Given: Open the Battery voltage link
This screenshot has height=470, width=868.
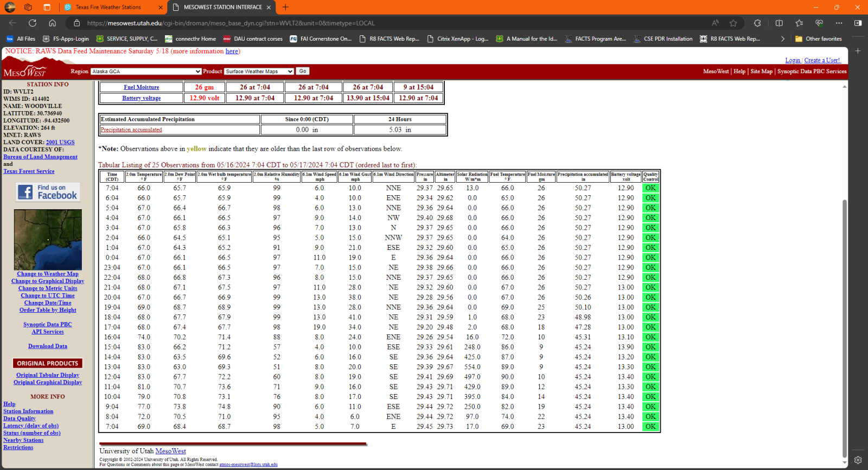Looking at the screenshot, I should coord(142,98).
